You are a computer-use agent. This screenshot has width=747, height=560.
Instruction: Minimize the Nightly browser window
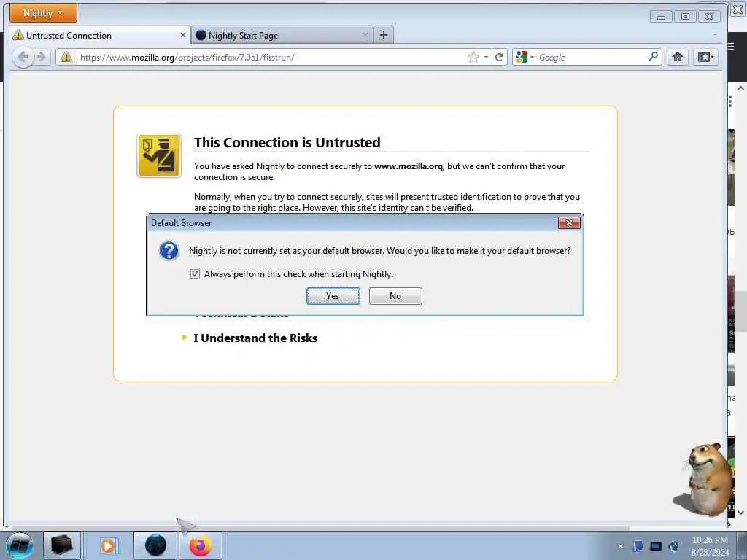[661, 17]
